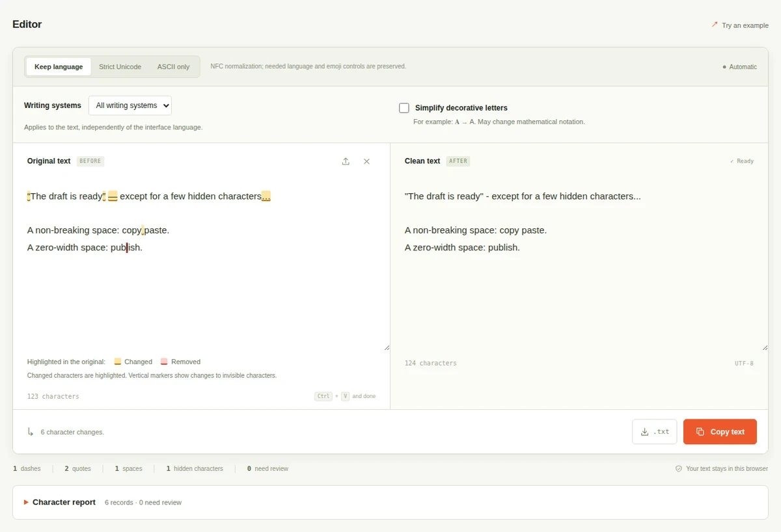The image size is (781, 532).
Task: Click the shield icon near browser privacy note
Action: pos(679,468)
